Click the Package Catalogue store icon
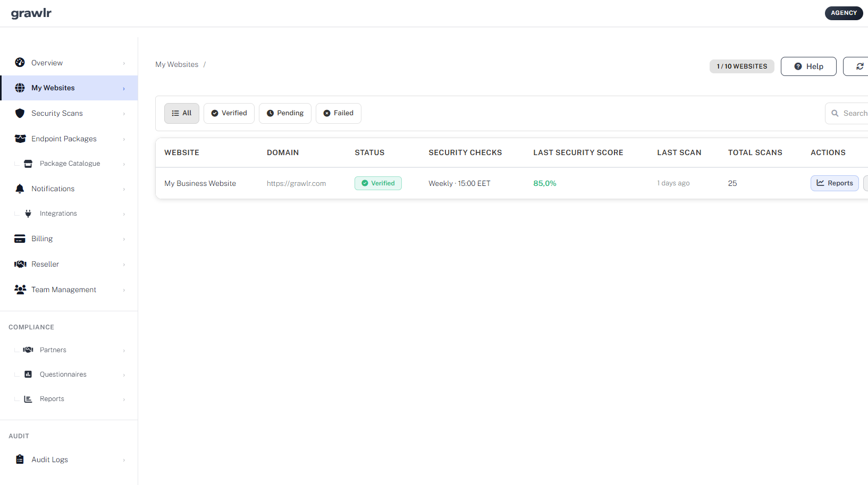The height and width of the screenshot is (485, 868). coord(28,164)
